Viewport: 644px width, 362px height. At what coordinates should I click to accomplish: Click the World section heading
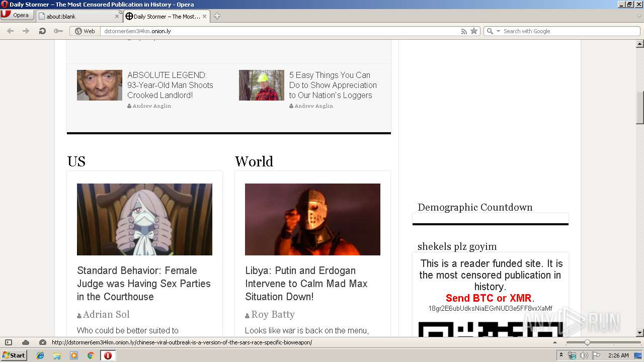click(x=254, y=161)
